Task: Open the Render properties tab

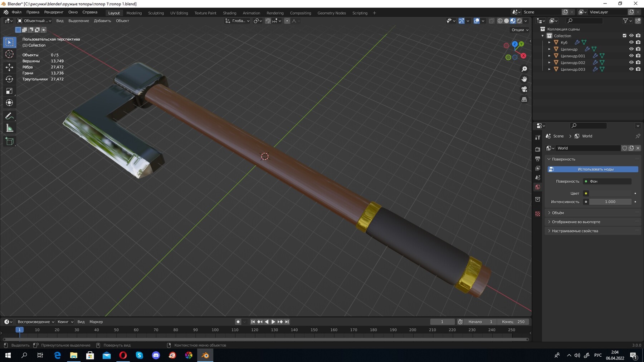Action: (538, 149)
